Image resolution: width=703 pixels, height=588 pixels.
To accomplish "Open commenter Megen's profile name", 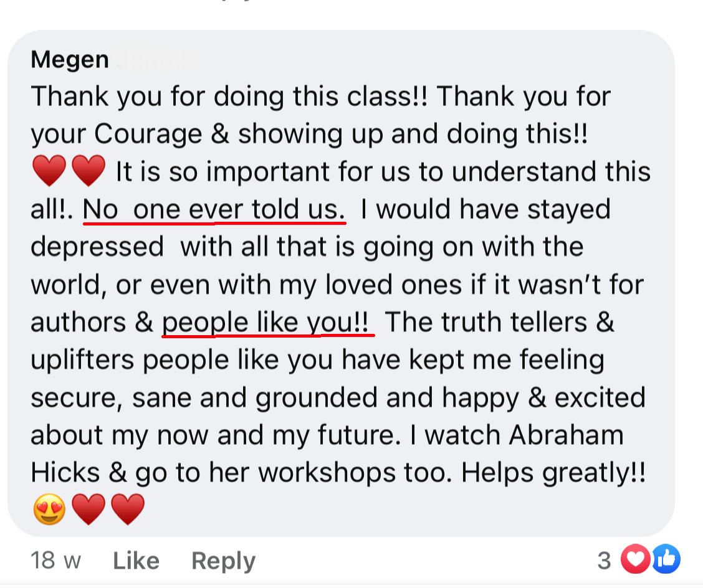I will click(69, 60).
